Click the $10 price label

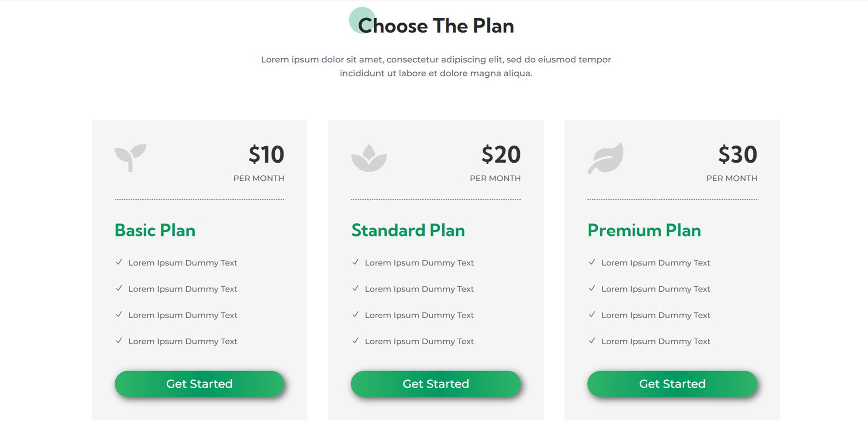coord(266,153)
